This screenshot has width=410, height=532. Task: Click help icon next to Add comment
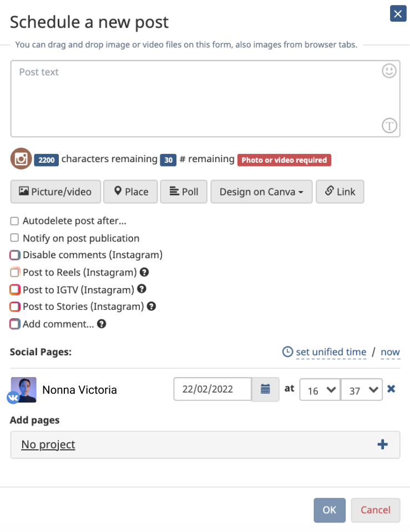coord(102,324)
